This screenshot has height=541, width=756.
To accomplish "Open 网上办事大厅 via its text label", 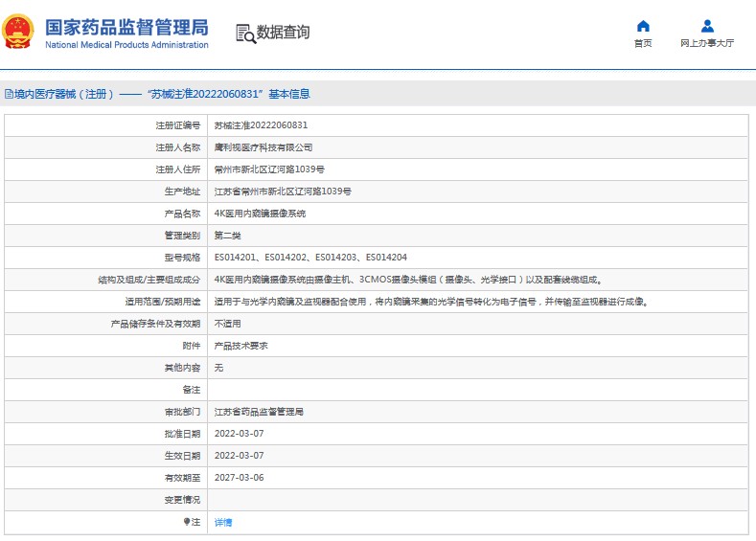I will pyautogui.click(x=707, y=44).
